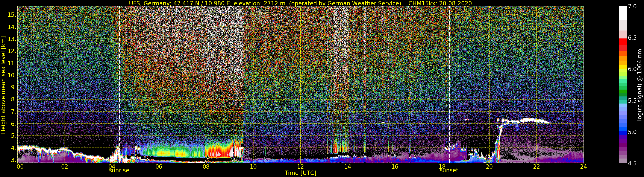Click the white dashed sunset marker line
This screenshot has width=644, height=177.
click(x=449, y=85)
